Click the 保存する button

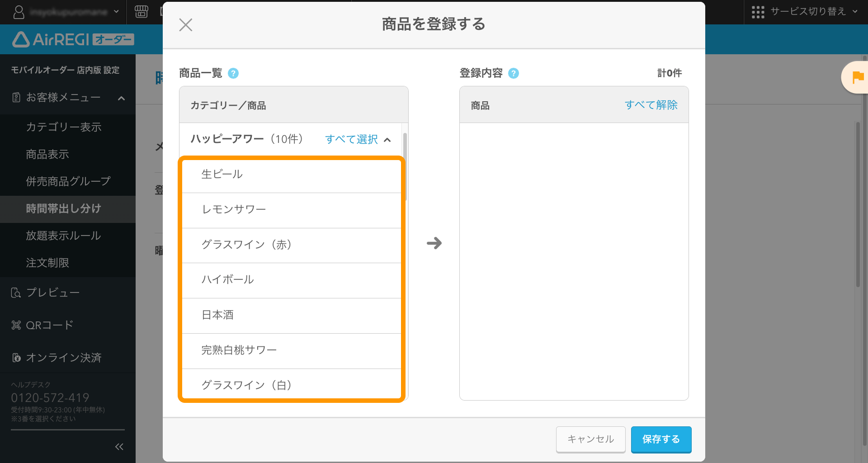[x=661, y=439]
